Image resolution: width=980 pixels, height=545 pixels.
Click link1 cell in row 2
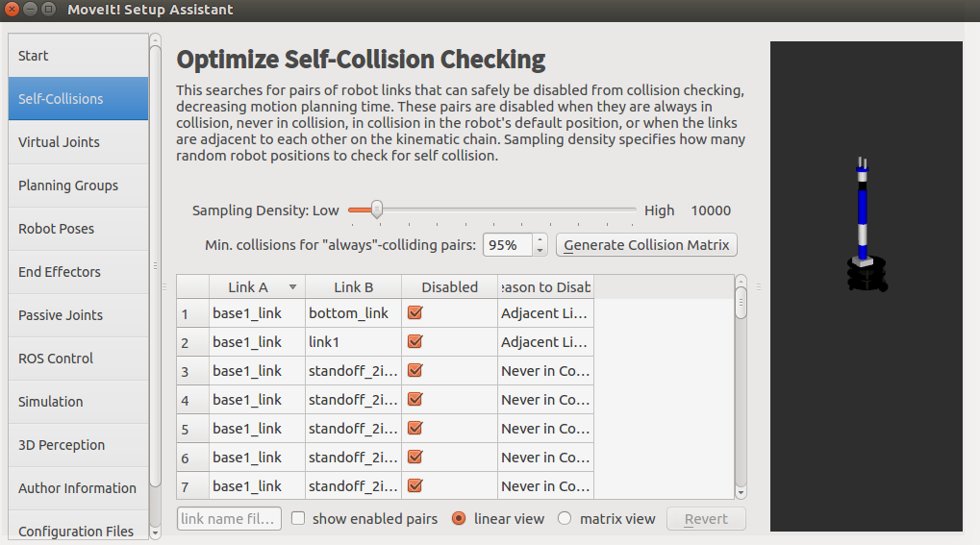(353, 342)
